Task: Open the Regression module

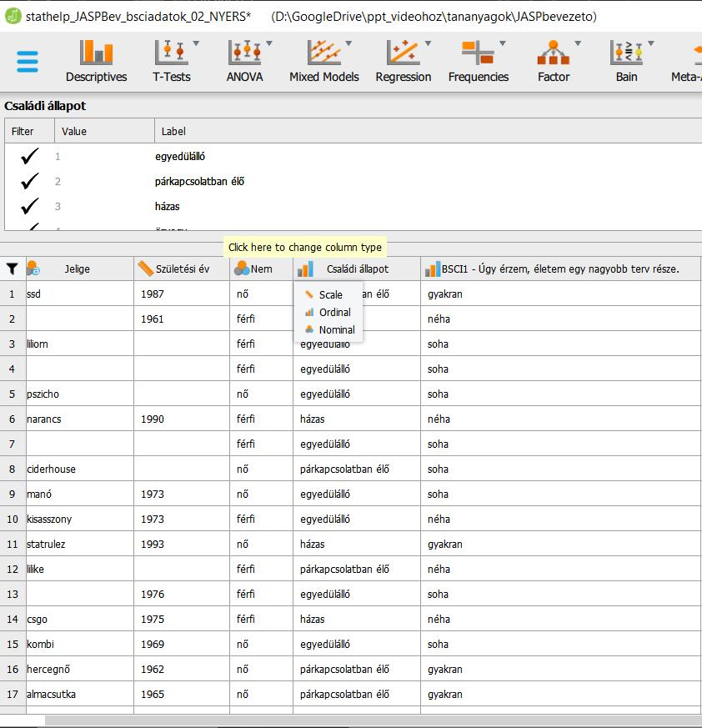Action: point(403,62)
